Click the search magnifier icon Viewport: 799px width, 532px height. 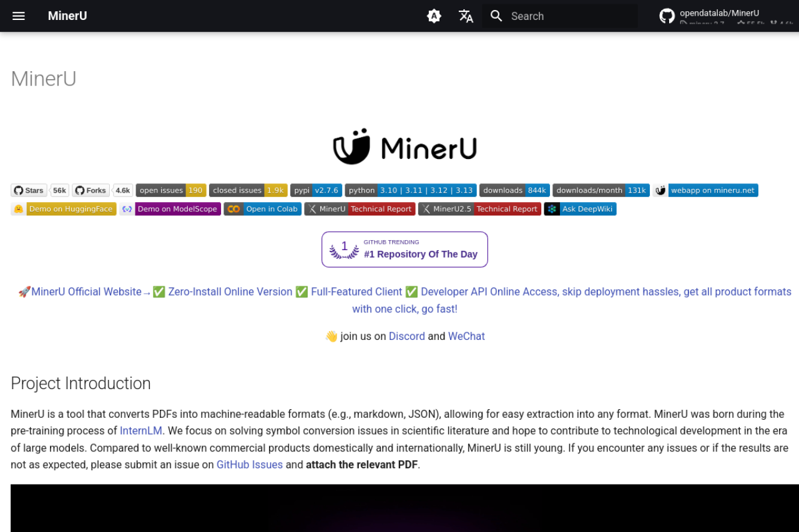tap(496, 16)
